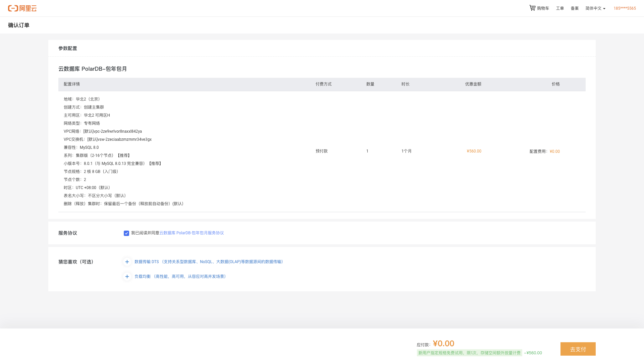
Task: Click the caret arrow next to 简体中文
Action: 604,9
